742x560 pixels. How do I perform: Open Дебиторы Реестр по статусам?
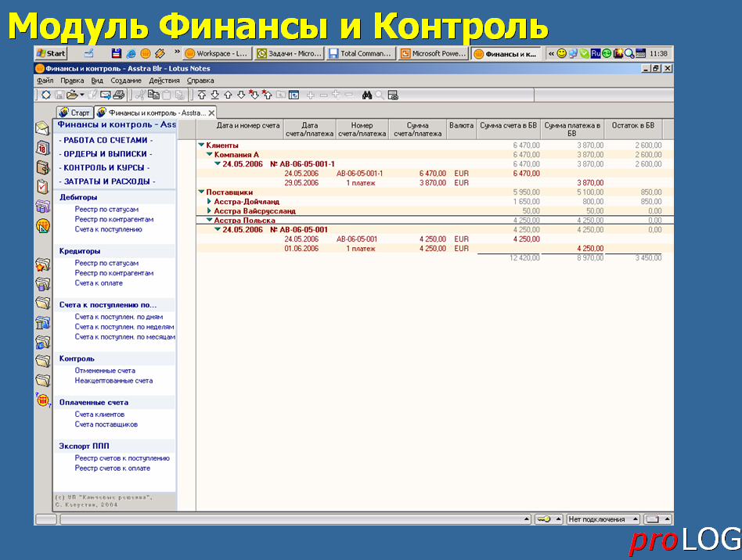tap(106, 209)
